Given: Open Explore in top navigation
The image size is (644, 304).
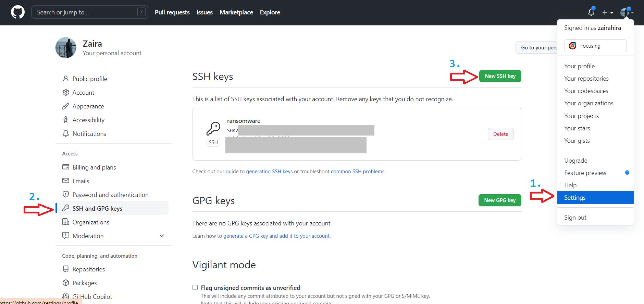Looking at the screenshot, I should coord(270,12).
